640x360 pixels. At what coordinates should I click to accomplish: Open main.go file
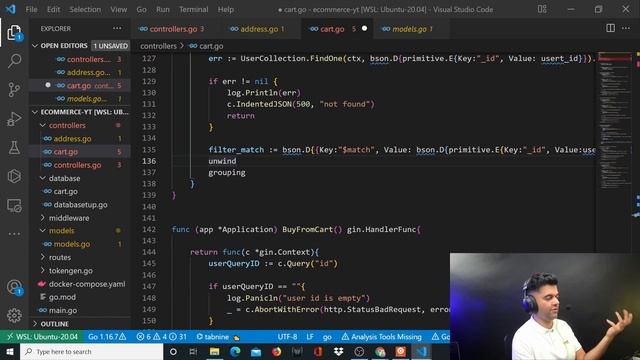(x=80, y=310)
